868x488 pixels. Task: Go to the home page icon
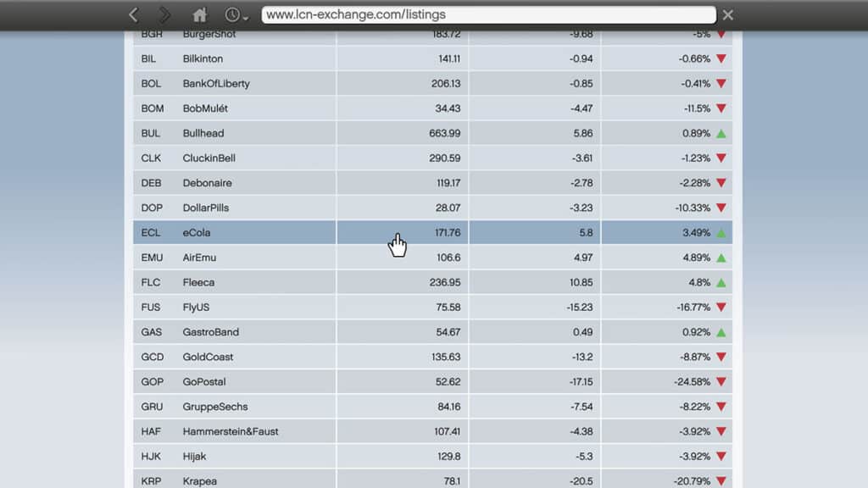click(x=200, y=15)
